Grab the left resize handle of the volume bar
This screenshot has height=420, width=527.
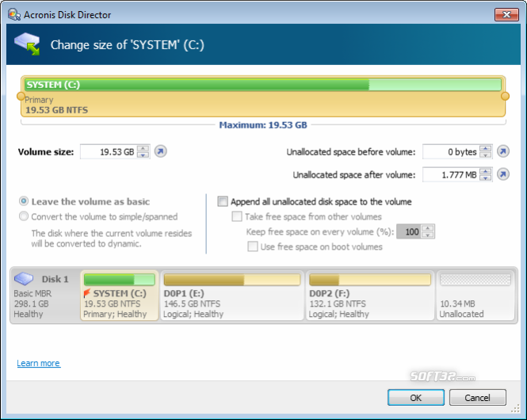coord(21,97)
